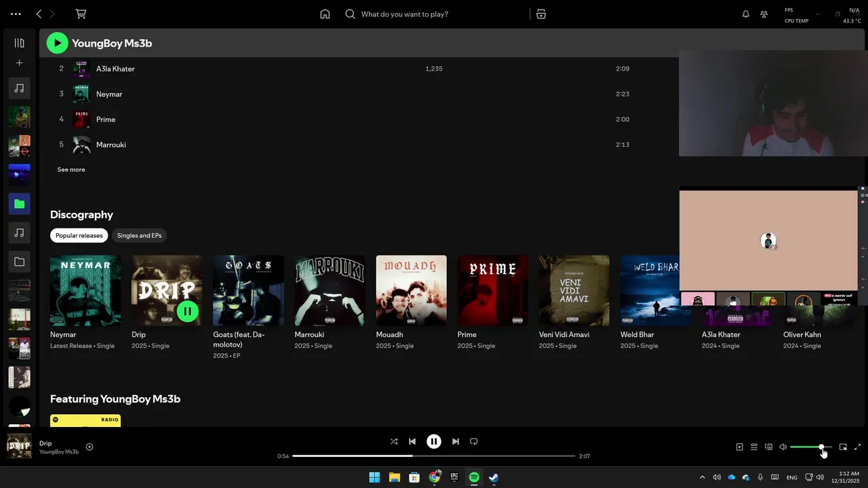Open Chrome from taskbar
868x488 pixels.
(435, 477)
